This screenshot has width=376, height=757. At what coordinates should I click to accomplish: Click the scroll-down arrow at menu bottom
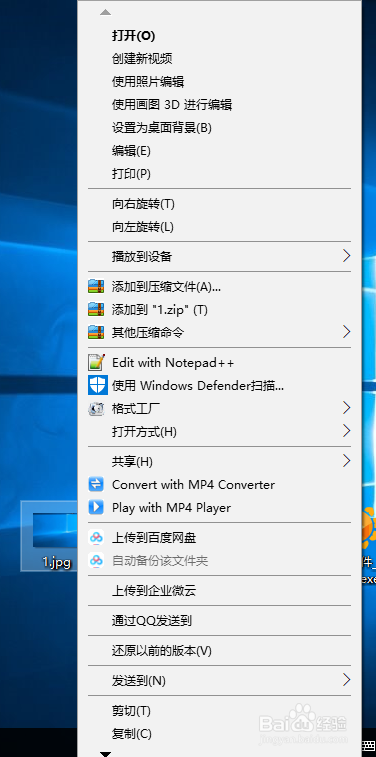[x=105, y=754]
